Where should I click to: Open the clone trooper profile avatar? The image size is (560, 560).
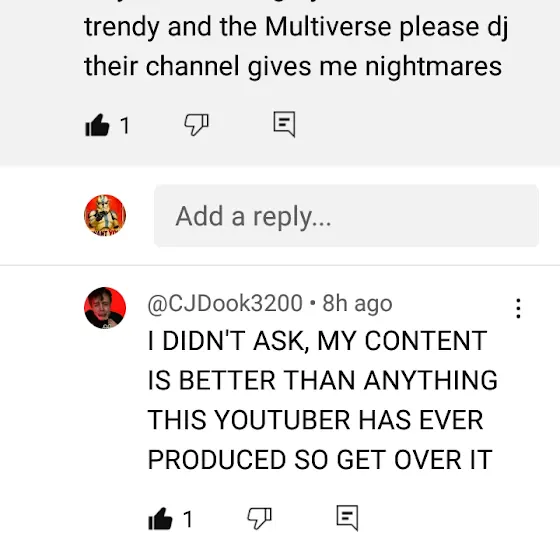(105, 216)
